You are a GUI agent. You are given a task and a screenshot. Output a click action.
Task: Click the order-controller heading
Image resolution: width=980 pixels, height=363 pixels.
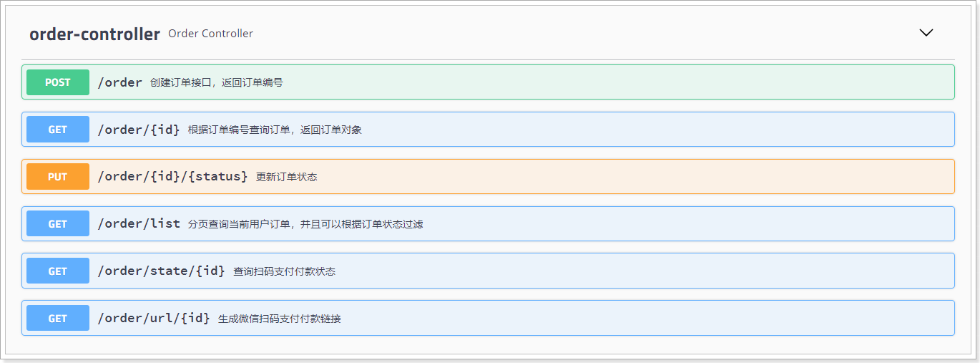pos(94,34)
